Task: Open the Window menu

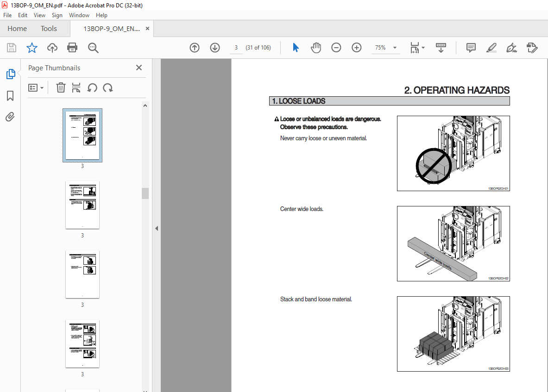Action: pos(79,15)
